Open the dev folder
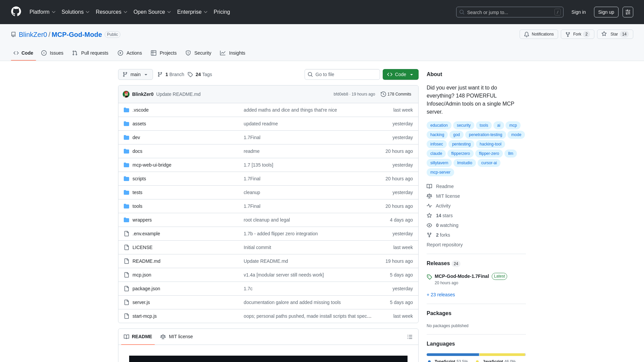The width and height of the screenshot is (644, 362). [x=136, y=137]
